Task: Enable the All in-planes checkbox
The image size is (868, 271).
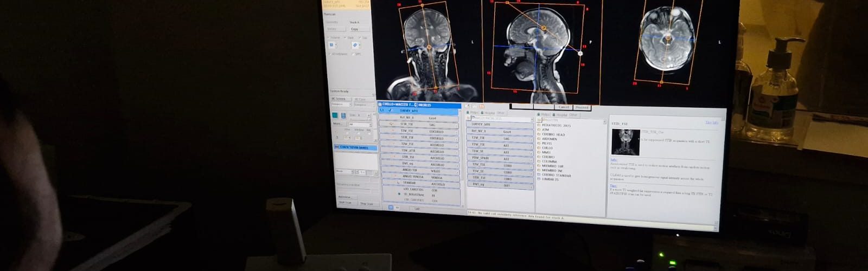Action: coord(329,54)
